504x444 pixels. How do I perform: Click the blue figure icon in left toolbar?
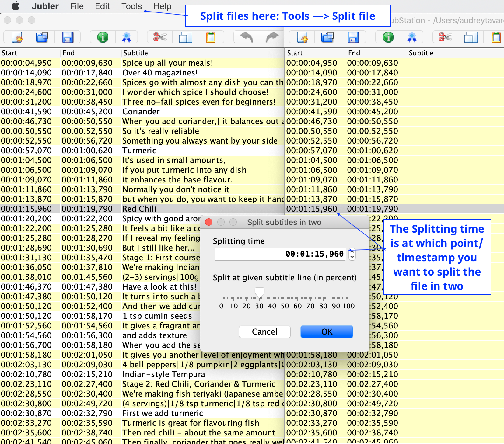click(x=127, y=37)
